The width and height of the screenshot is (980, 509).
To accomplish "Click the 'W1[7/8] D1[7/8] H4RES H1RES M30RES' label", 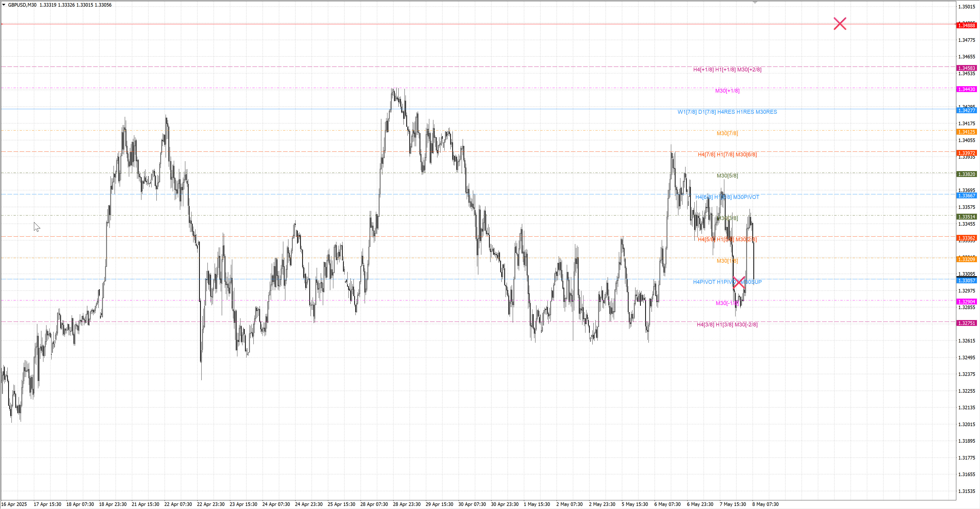I will coord(727,112).
